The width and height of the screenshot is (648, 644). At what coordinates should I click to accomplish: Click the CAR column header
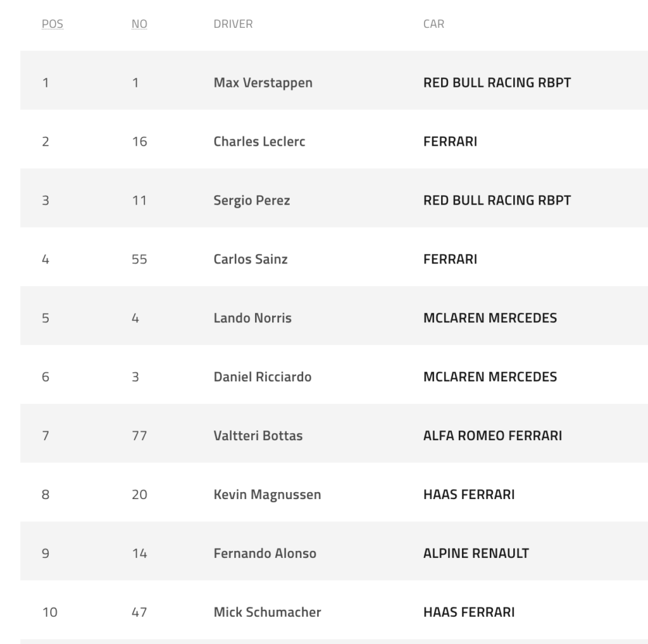coord(433,25)
